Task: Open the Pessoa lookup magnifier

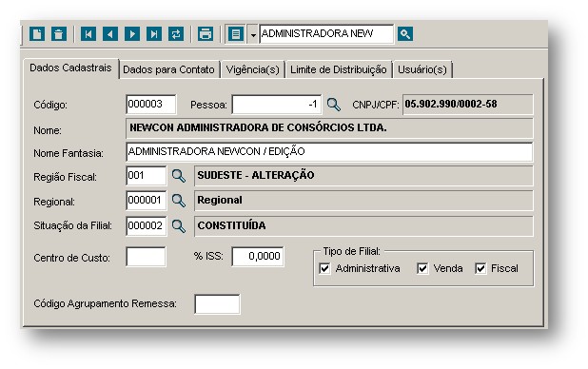Action: pyautogui.click(x=334, y=105)
